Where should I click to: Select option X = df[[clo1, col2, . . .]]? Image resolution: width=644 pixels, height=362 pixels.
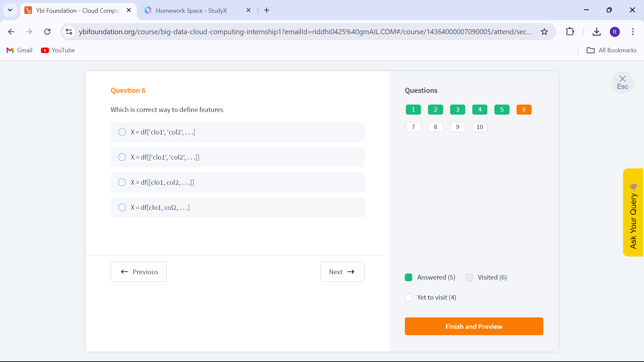tap(237, 182)
